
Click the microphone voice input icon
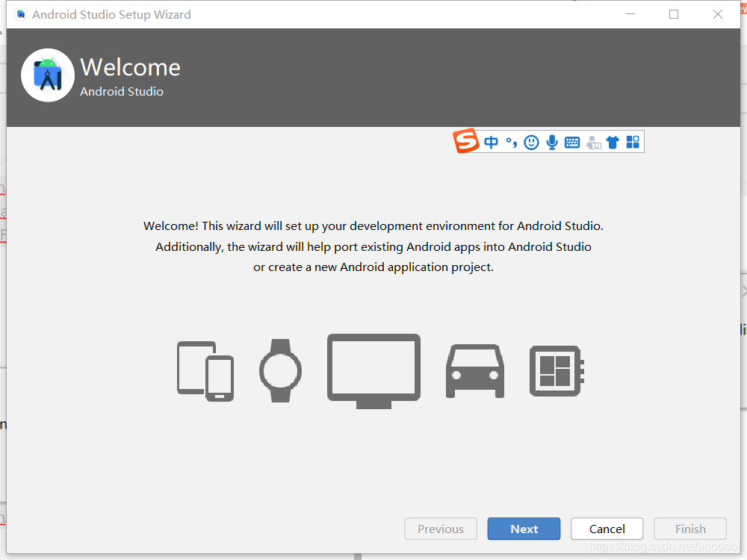point(552,142)
